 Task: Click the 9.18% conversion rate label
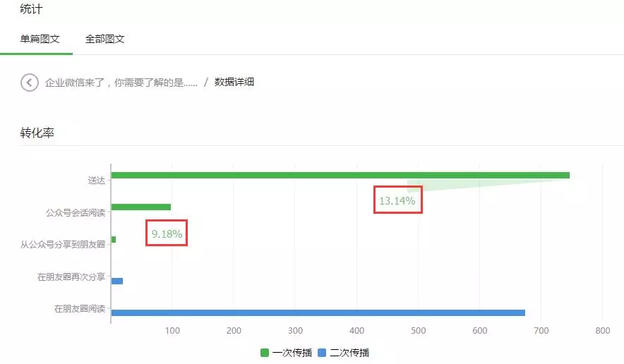tap(167, 233)
